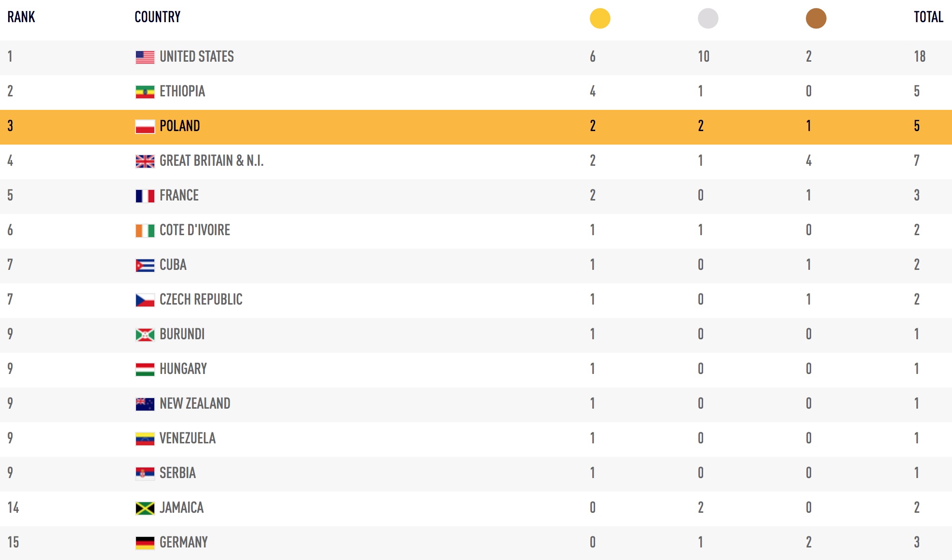Image resolution: width=952 pixels, height=560 pixels.
Task: Click the bronze medal column icon
Action: pyautogui.click(x=816, y=18)
